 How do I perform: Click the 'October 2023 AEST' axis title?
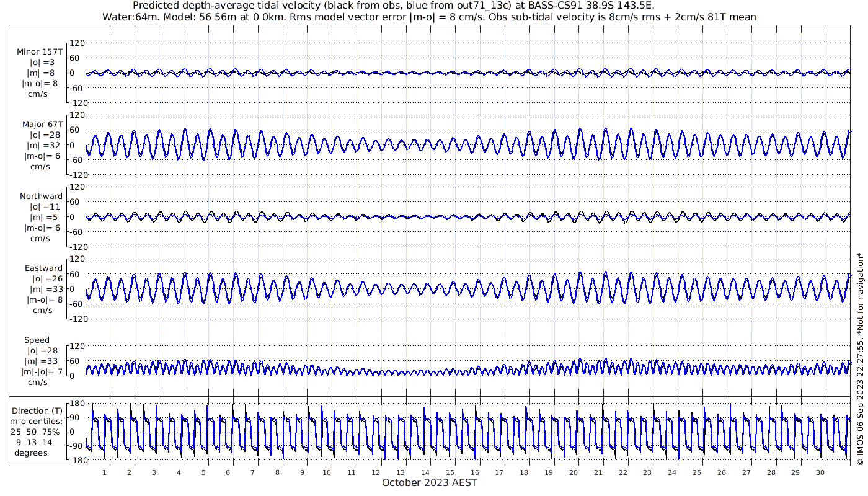[430, 482]
